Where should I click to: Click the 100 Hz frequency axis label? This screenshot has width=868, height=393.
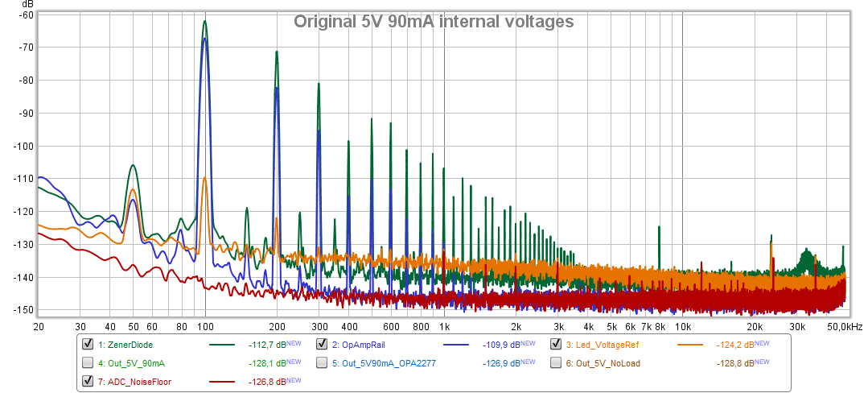pos(205,326)
